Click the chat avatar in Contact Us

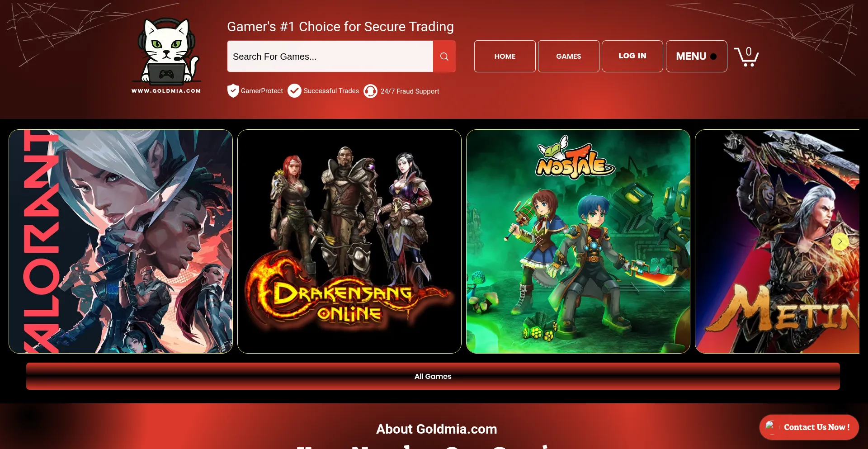pyautogui.click(x=770, y=427)
